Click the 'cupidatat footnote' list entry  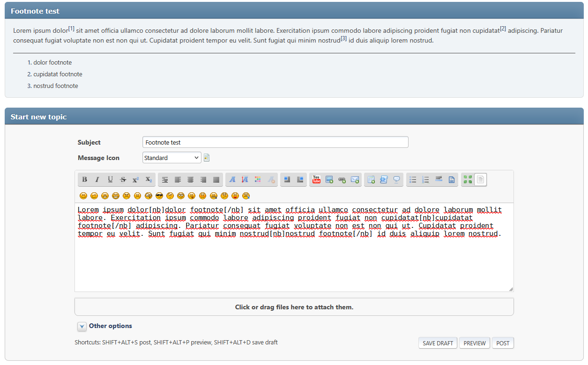[x=58, y=74]
